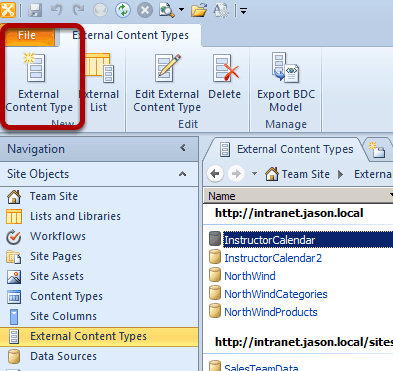
Task: Open the File tab
Action: [27, 35]
